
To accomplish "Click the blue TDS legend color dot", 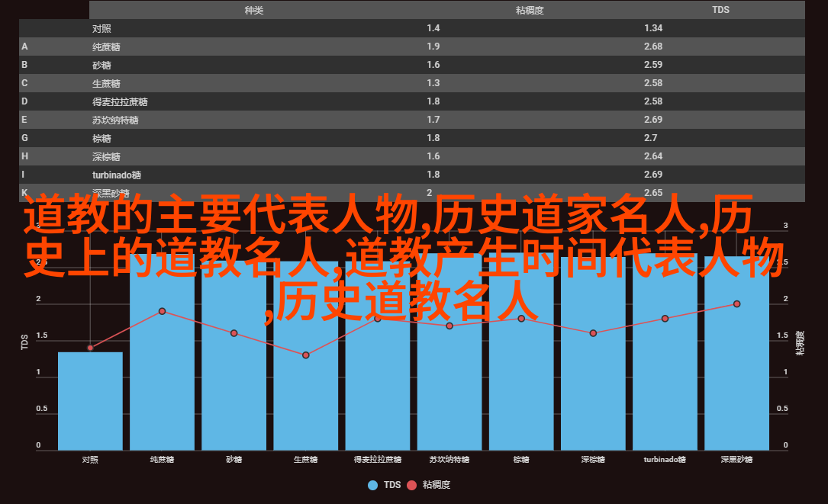I will click(373, 485).
